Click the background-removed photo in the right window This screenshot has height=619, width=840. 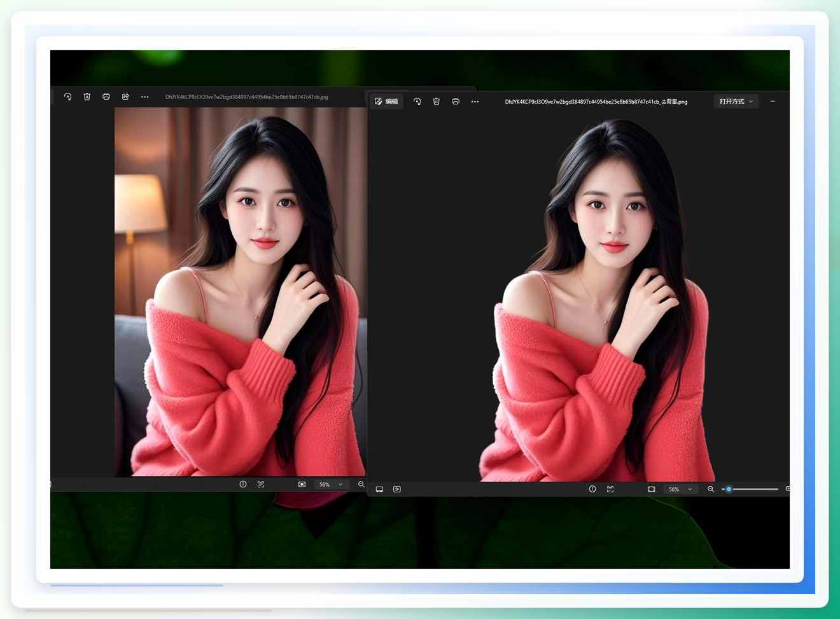[596, 299]
